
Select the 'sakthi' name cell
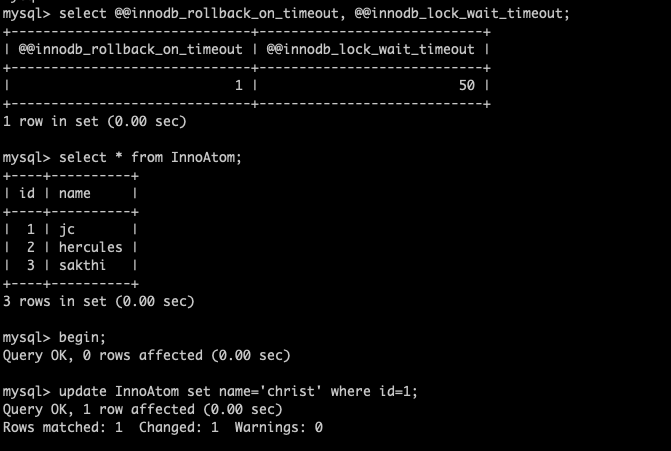click(83, 265)
